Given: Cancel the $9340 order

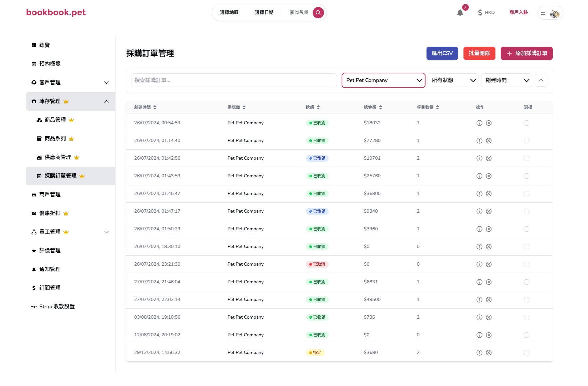Looking at the screenshot, I should click(x=489, y=211).
